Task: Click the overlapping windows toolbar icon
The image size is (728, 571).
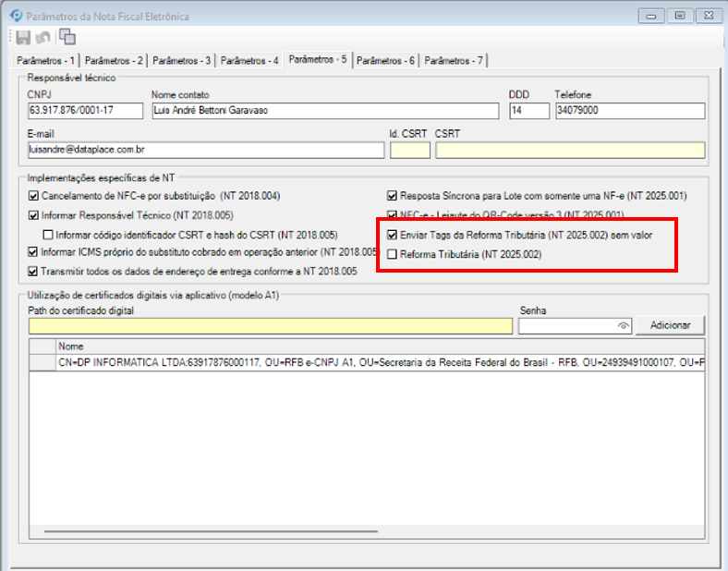Action: coord(67,37)
